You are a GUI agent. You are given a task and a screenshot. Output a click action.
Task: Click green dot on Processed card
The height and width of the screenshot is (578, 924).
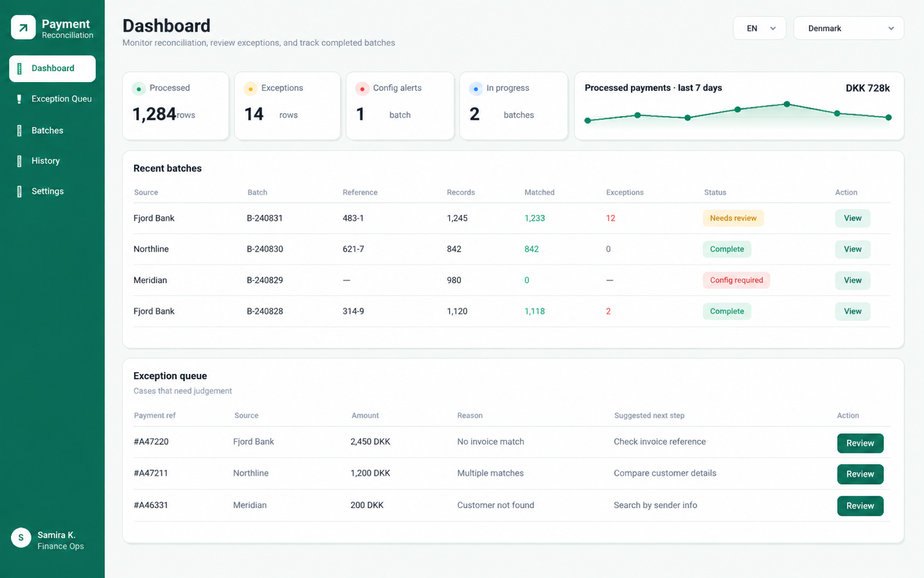click(x=139, y=89)
